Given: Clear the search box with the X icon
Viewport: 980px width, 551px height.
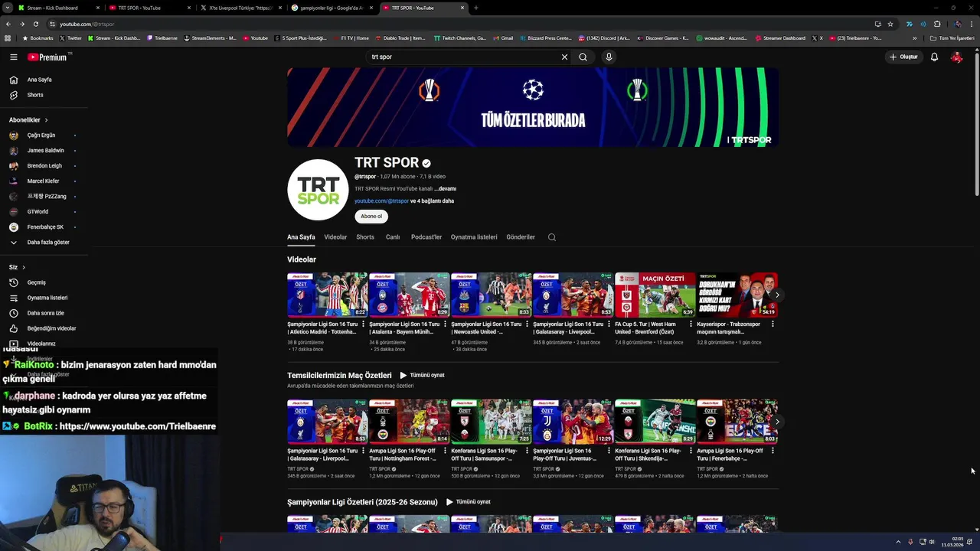Looking at the screenshot, I should tap(564, 57).
